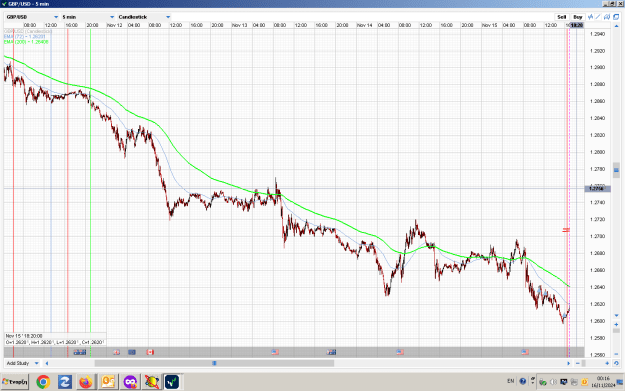
Task: Click the Buy button
Action: point(578,17)
